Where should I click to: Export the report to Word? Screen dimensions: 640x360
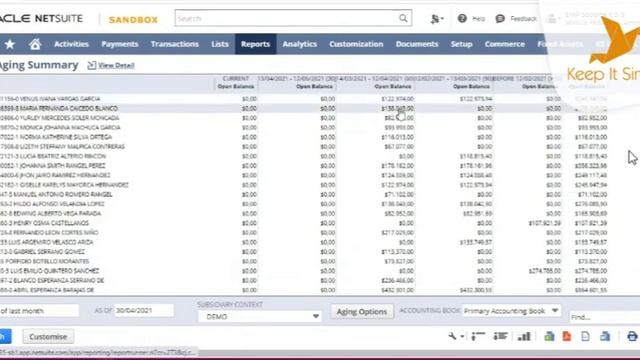coord(605,336)
